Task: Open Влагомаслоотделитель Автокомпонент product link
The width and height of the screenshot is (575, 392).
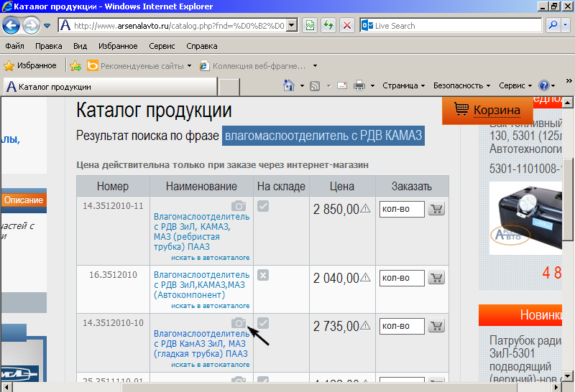Action: 201,284
